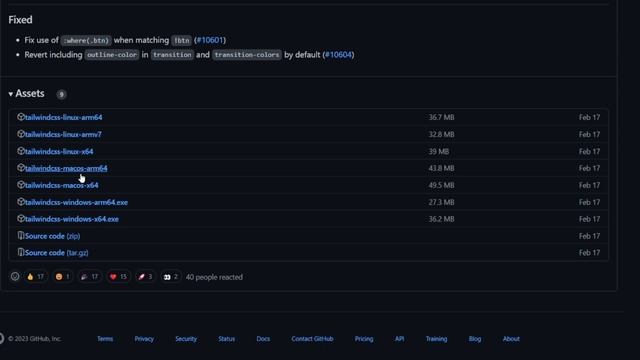Open Blog footer link
The image size is (640, 360).
click(x=475, y=339)
